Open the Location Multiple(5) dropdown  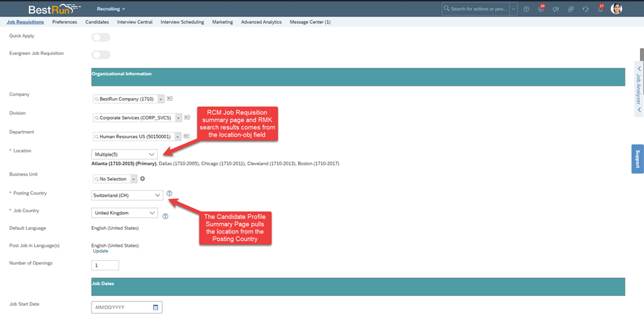pyautogui.click(x=124, y=154)
